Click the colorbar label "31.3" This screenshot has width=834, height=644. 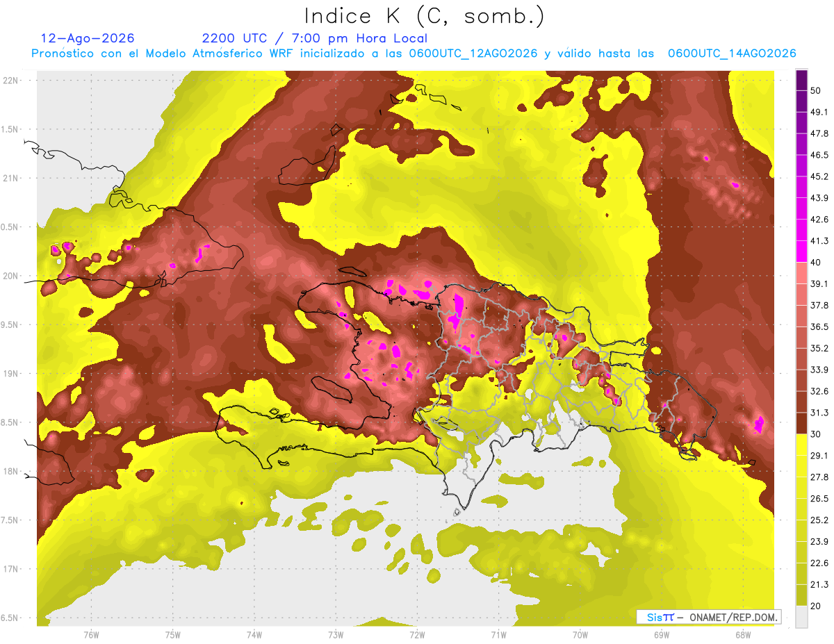point(819,413)
